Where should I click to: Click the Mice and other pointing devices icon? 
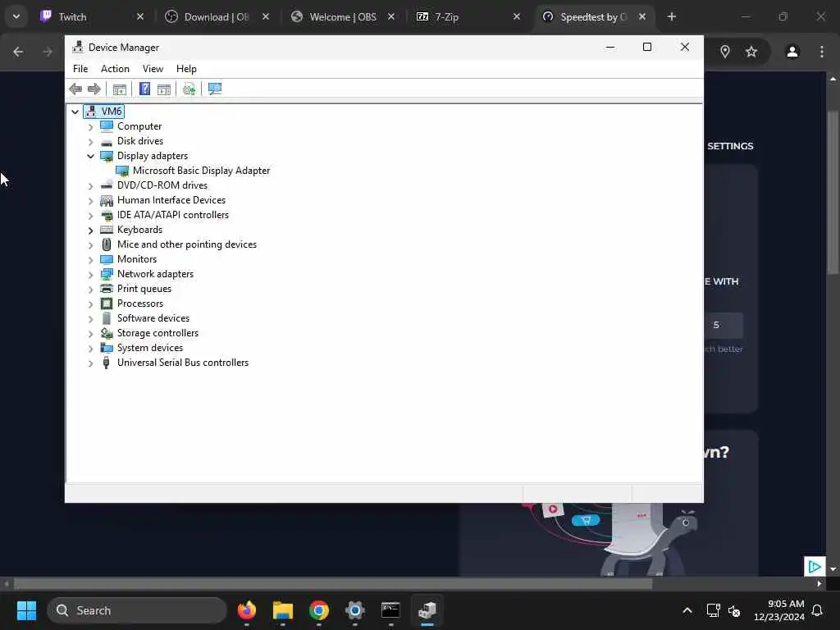(107, 244)
